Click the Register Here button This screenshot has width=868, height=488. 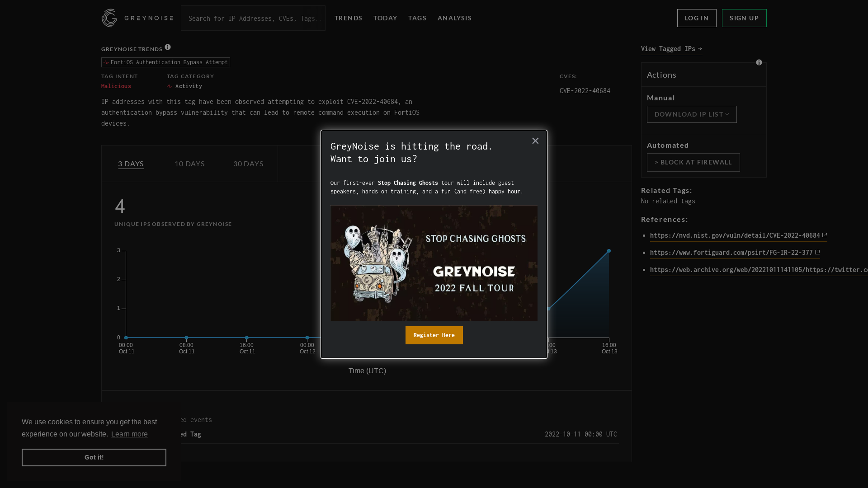(434, 335)
